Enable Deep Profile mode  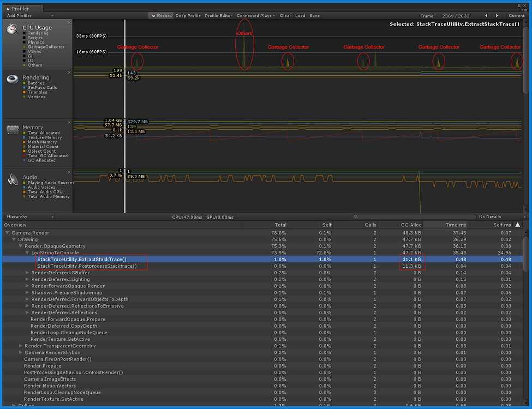[x=188, y=16]
